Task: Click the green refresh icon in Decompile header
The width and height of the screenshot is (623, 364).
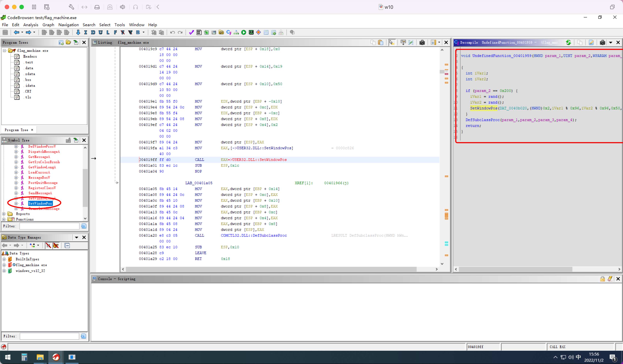Action: coord(568,42)
